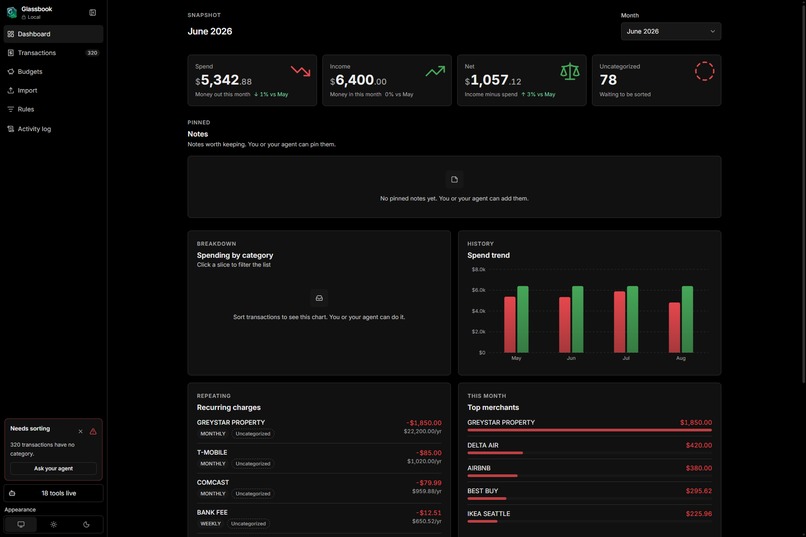This screenshot has height=537, width=806.
Task: Click the DELTA AIR merchant spend bar
Action: pyautogui.click(x=495, y=453)
